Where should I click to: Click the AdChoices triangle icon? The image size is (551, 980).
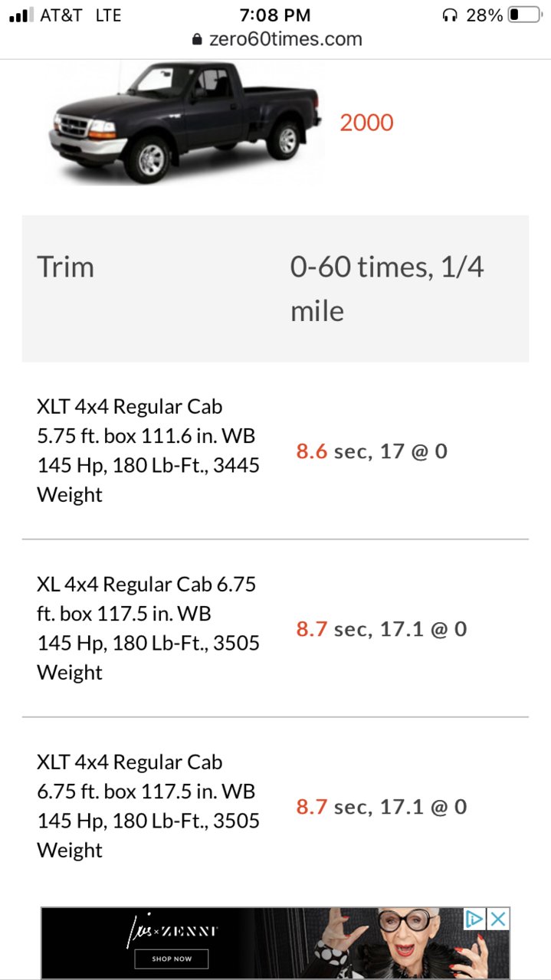(475, 919)
